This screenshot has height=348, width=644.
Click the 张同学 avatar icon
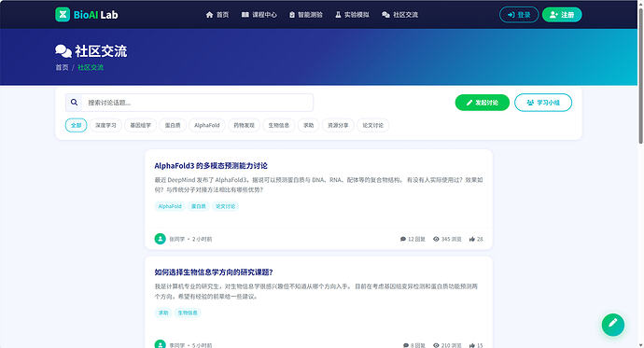coord(161,239)
